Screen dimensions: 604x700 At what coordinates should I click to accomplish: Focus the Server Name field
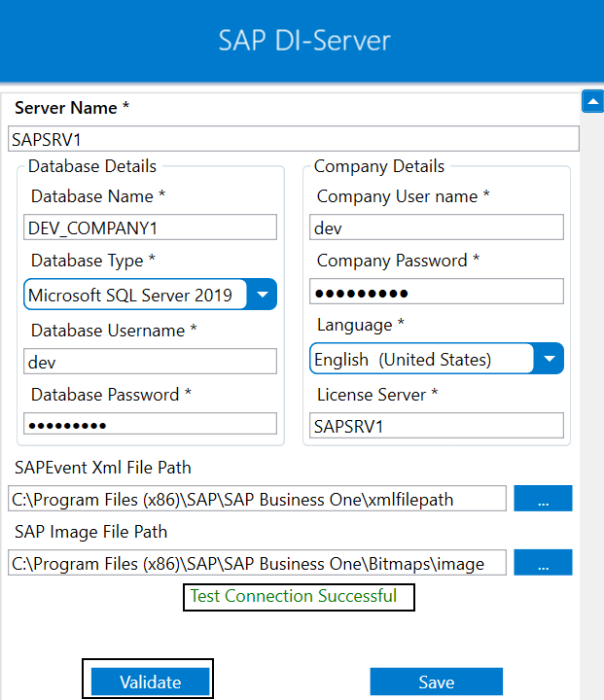[x=293, y=139]
